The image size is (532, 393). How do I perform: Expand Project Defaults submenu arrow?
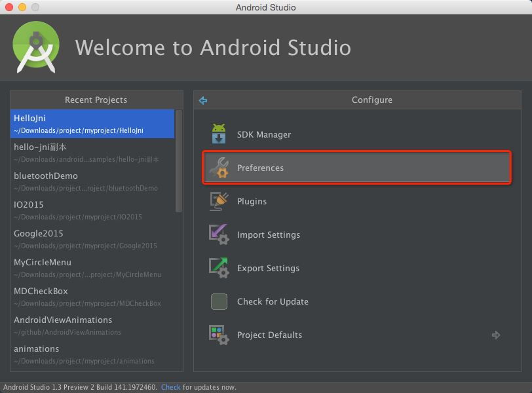pyautogui.click(x=496, y=335)
